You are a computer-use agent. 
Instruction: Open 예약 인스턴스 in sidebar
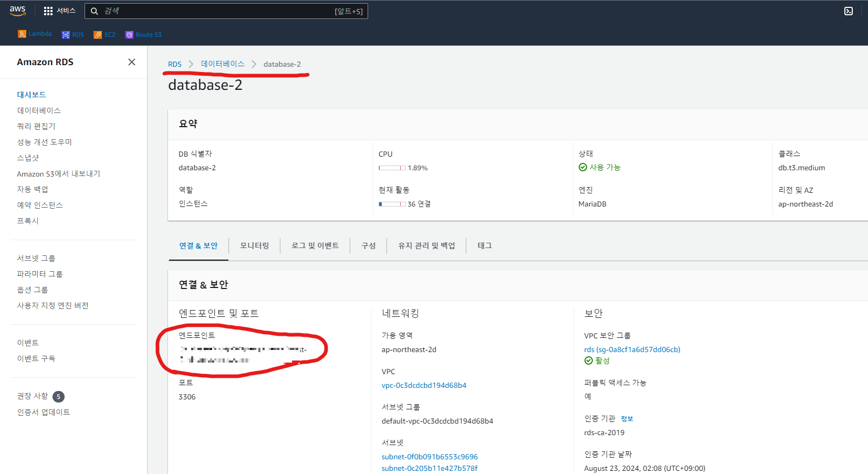pos(40,205)
